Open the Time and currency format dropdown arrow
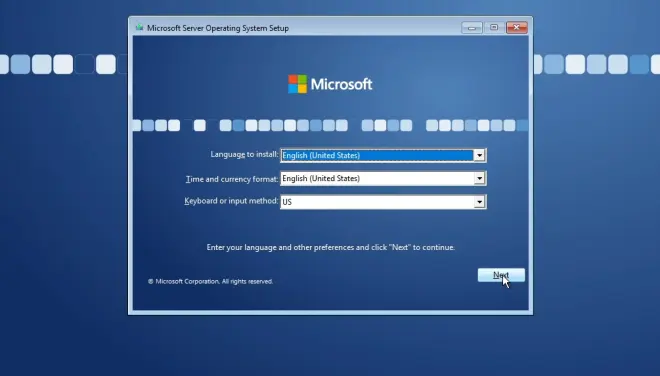660x376 pixels. (x=479, y=179)
